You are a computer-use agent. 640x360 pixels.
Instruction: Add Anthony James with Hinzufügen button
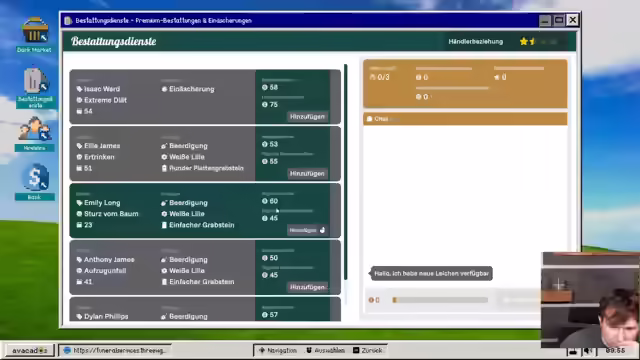click(x=307, y=287)
